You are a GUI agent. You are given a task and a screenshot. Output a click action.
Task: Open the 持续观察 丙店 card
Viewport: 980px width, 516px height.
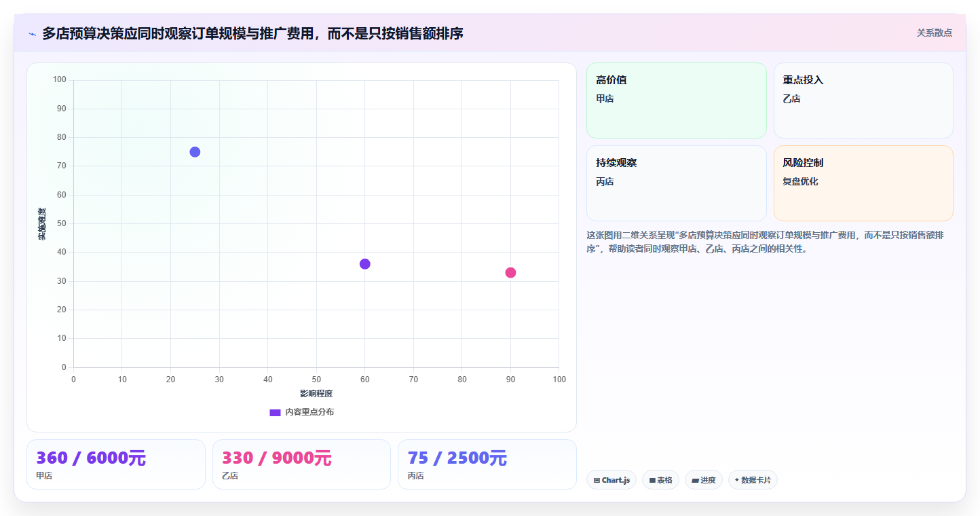pyautogui.click(x=676, y=183)
